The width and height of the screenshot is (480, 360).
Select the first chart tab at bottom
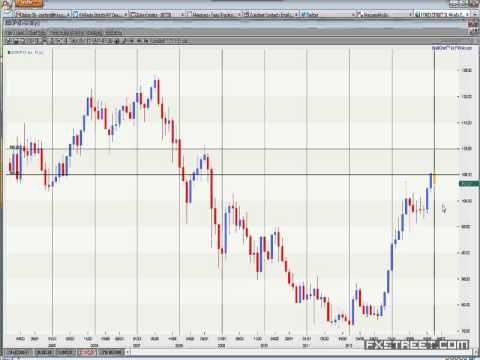(x=19, y=352)
